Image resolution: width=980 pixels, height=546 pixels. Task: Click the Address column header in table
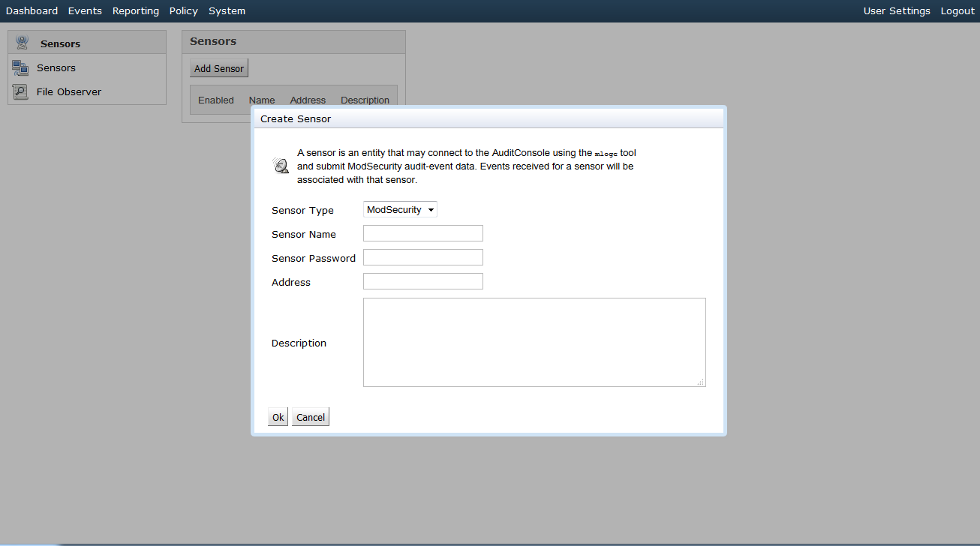(308, 100)
